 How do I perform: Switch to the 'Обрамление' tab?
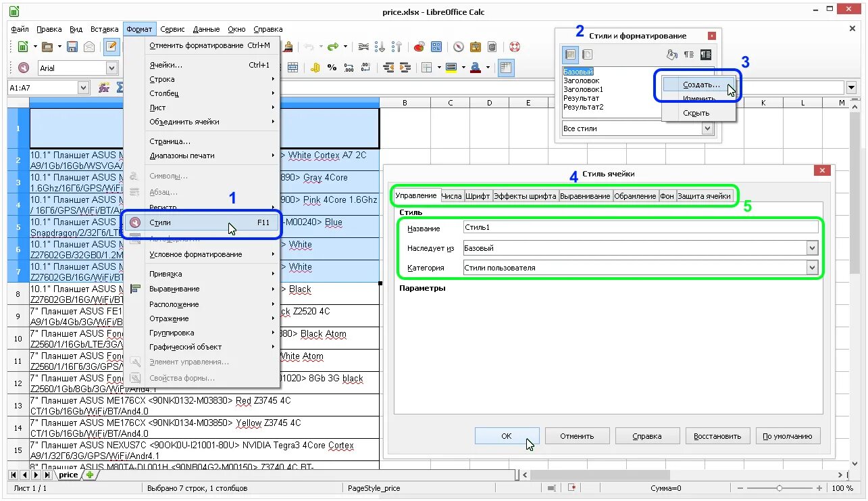point(635,196)
